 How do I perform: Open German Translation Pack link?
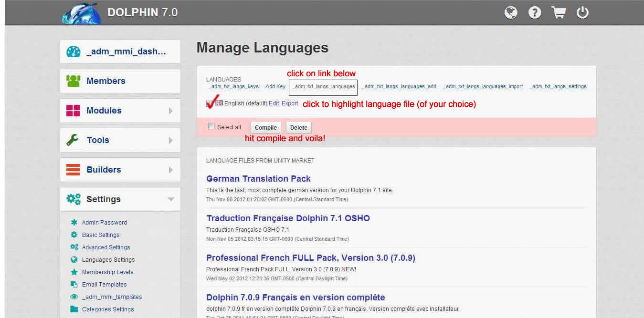[x=258, y=179]
